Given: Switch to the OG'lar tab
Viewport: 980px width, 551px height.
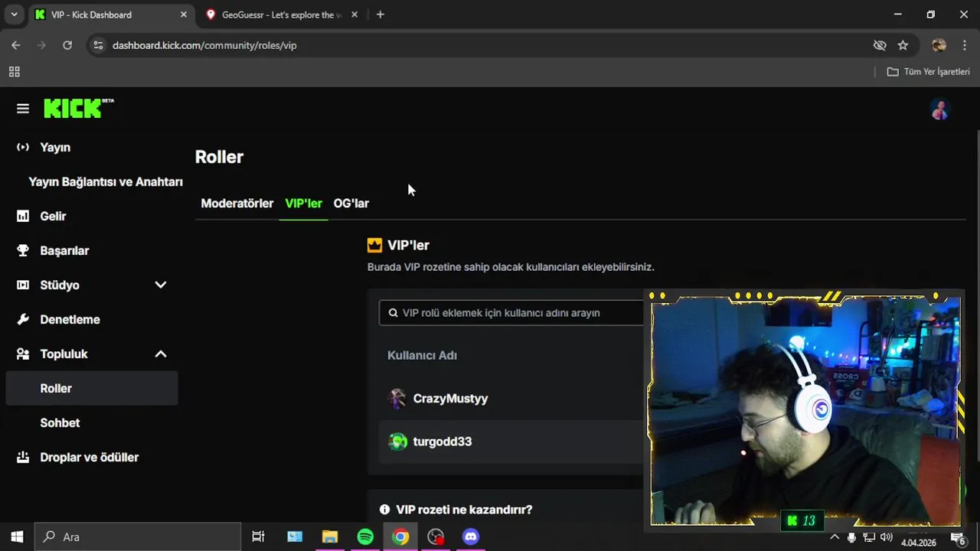Looking at the screenshot, I should tap(351, 203).
